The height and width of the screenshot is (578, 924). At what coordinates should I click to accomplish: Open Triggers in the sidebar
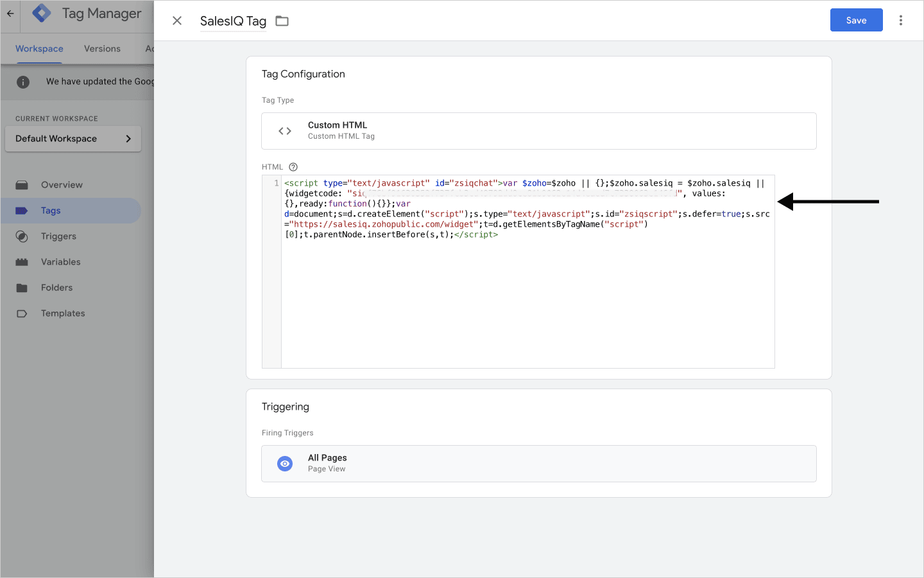pyautogui.click(x=58, y=236)
